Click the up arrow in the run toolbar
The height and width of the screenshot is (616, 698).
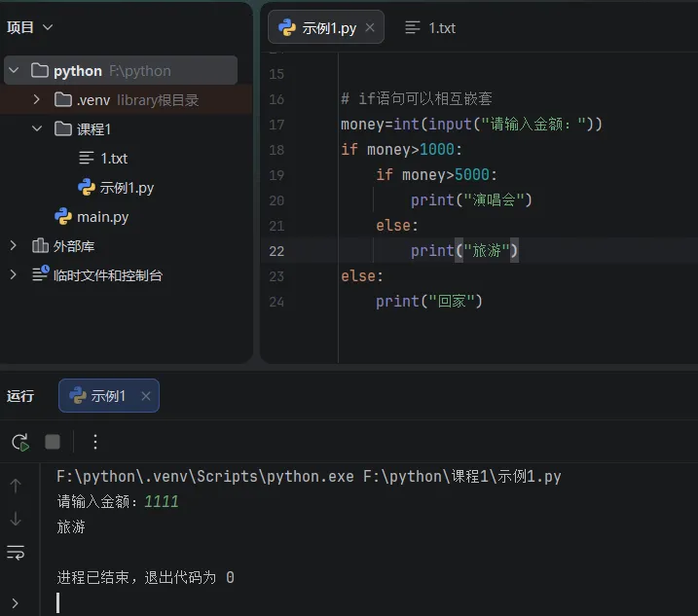pos(16,486)
